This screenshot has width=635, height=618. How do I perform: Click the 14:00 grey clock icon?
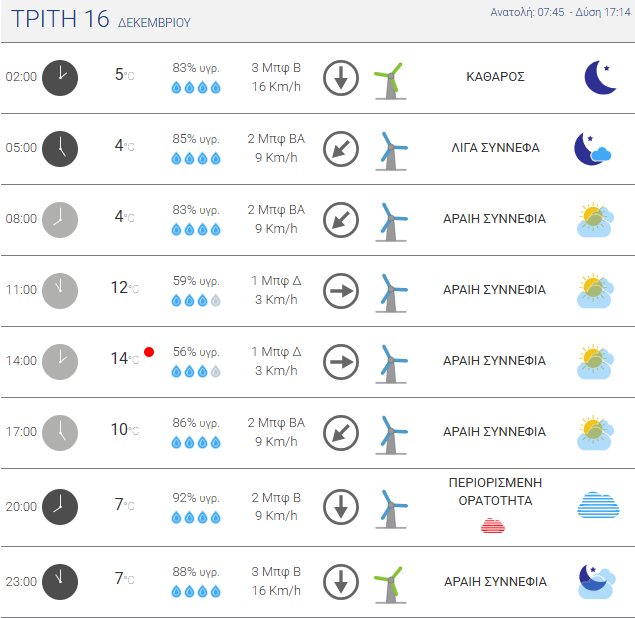point(60,361)
